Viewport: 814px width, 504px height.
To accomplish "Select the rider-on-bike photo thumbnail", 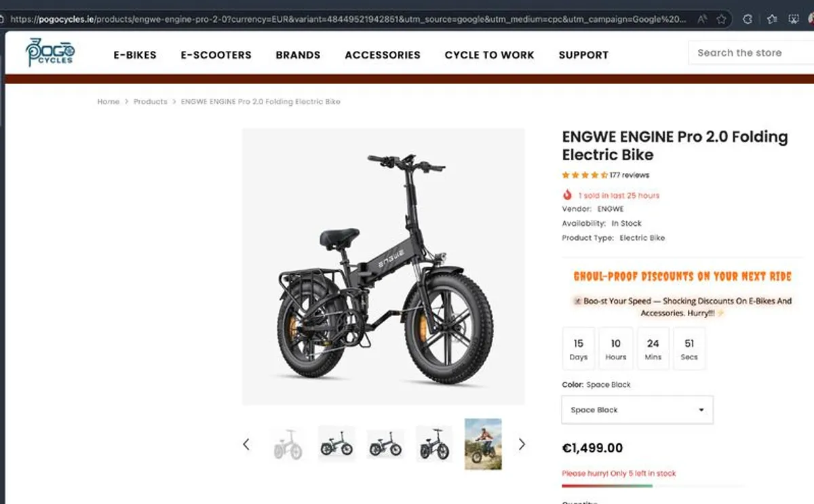I will pyautogui.click(x=483, y=444).
